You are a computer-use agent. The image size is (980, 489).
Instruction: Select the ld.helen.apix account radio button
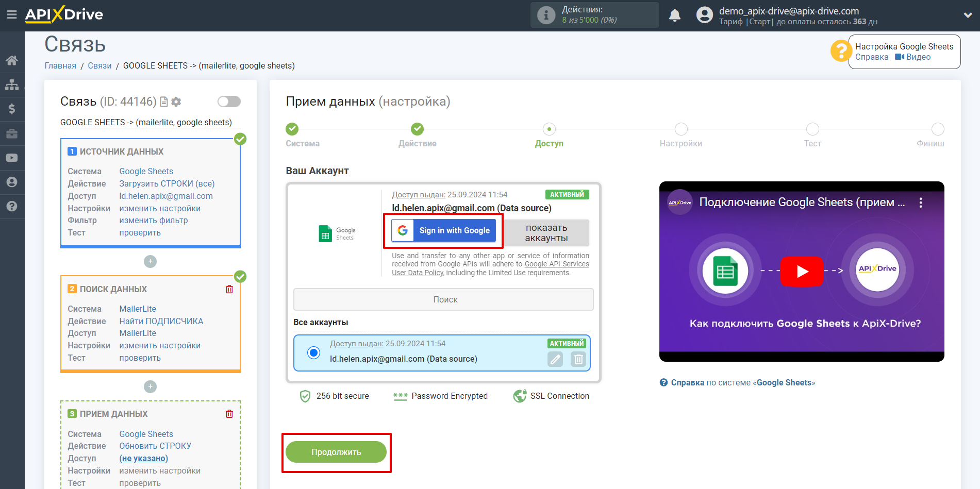(x=313, y=352)
